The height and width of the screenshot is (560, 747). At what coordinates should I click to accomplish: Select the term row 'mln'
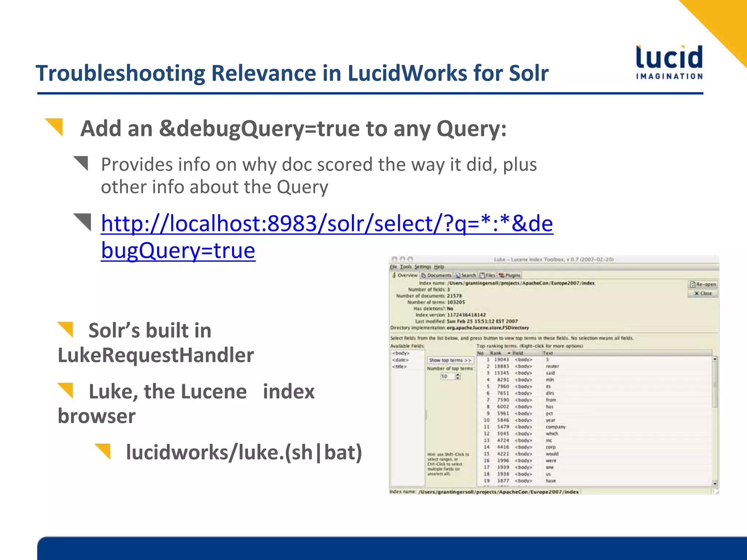[595, 380]
